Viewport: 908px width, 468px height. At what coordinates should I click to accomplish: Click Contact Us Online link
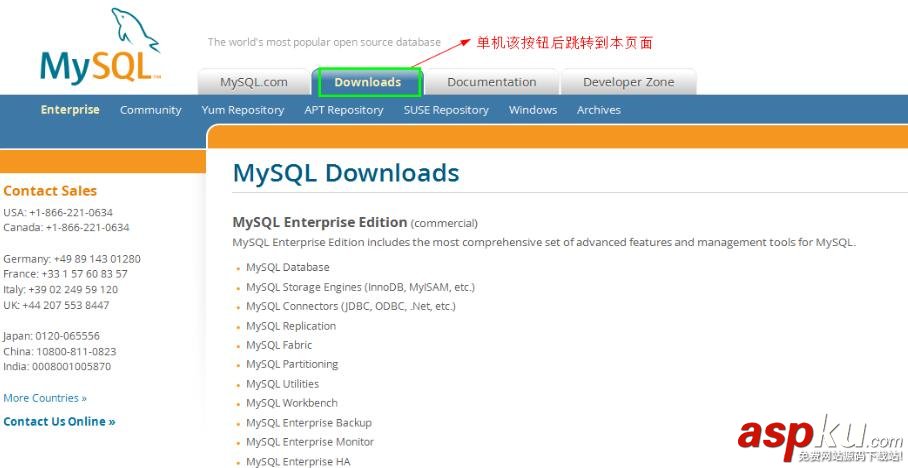[59, 422]
